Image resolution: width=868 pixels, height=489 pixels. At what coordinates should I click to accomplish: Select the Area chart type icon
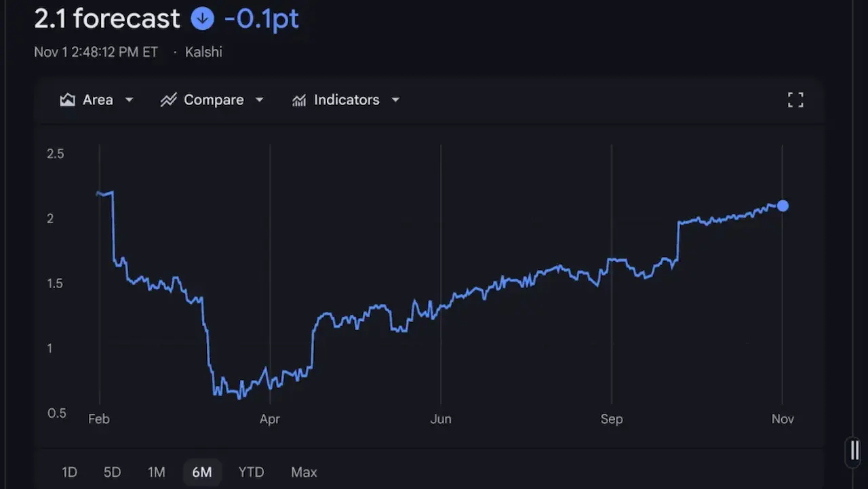click(67, 100)
